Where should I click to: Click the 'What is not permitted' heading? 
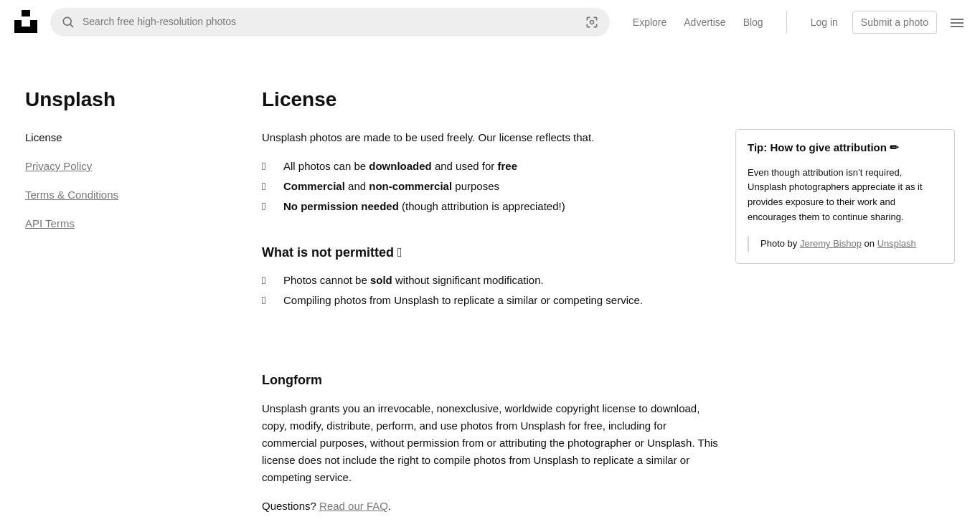coord(331,252)
